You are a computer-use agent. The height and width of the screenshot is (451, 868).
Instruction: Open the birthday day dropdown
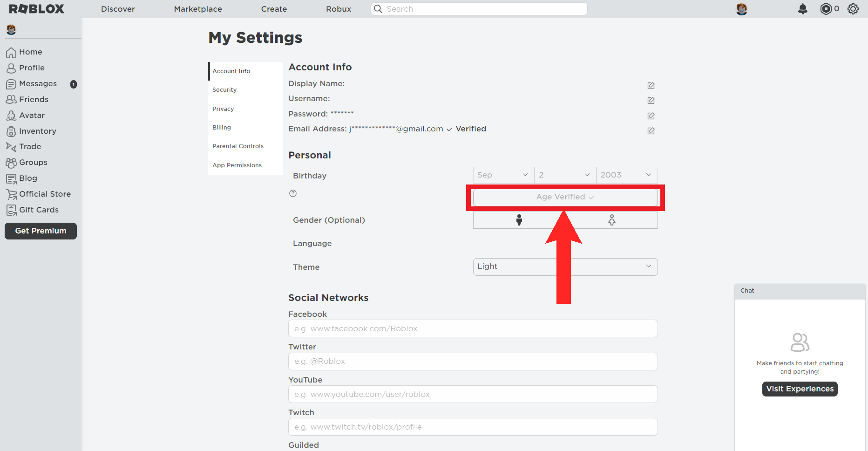click(565, 175)
